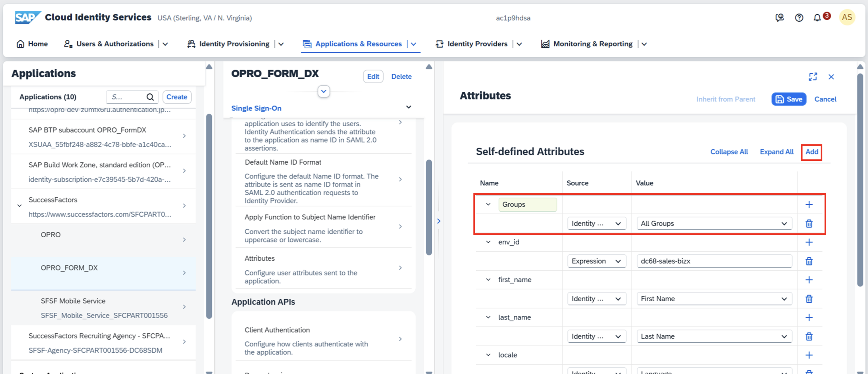Click the help question mark icon

[799, 18]
